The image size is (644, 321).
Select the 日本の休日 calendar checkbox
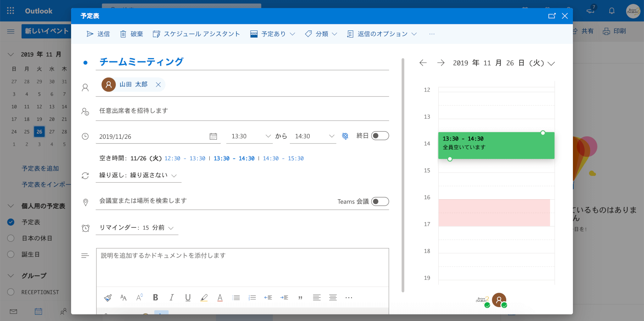[11, 238]
